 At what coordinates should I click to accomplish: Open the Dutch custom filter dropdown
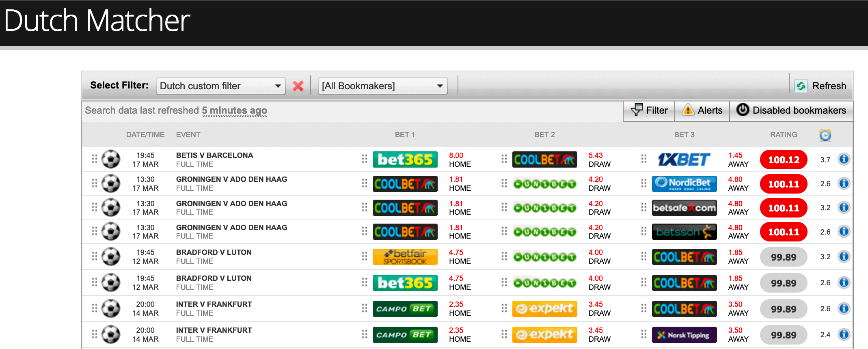coord(220,86)
